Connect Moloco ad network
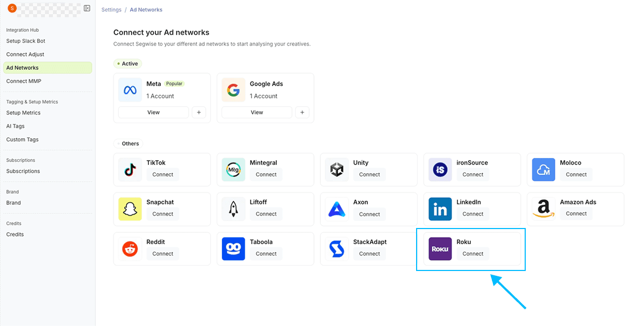Viewport: 644px width, 328px height. coord(576,175)
